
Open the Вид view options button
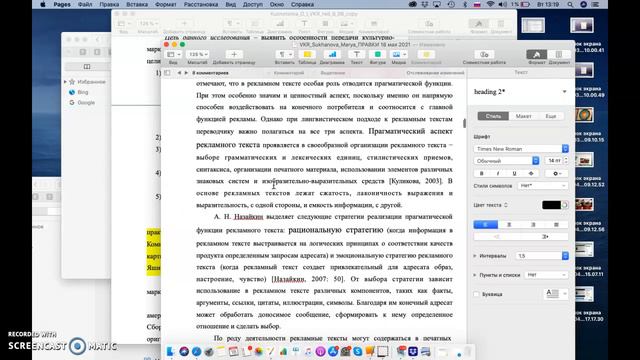coord(173,54)
